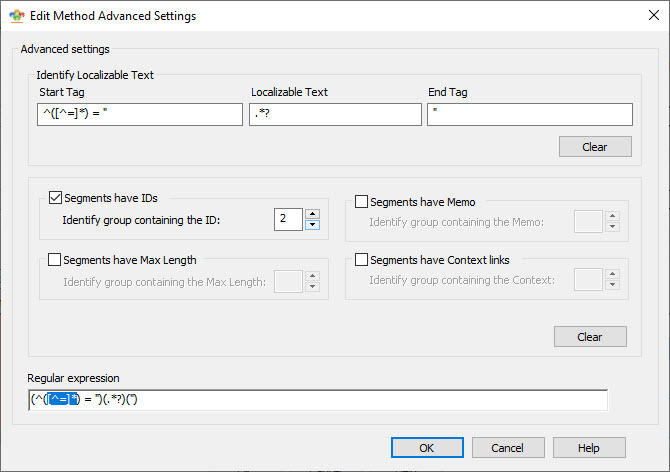This screenshot has height=472, width=670.
Task: Click the Start Tag input field
Action: [x=140, y=114]
